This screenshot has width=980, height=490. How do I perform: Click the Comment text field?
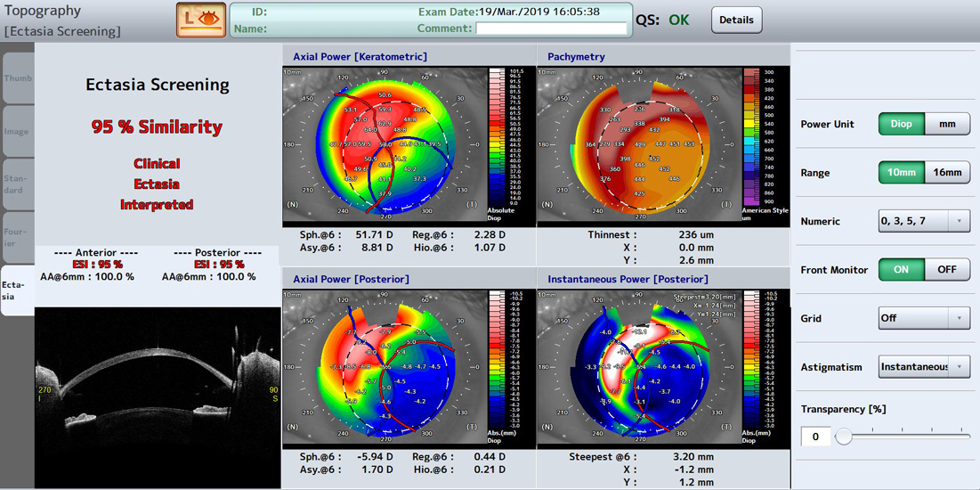pos(551,29)
